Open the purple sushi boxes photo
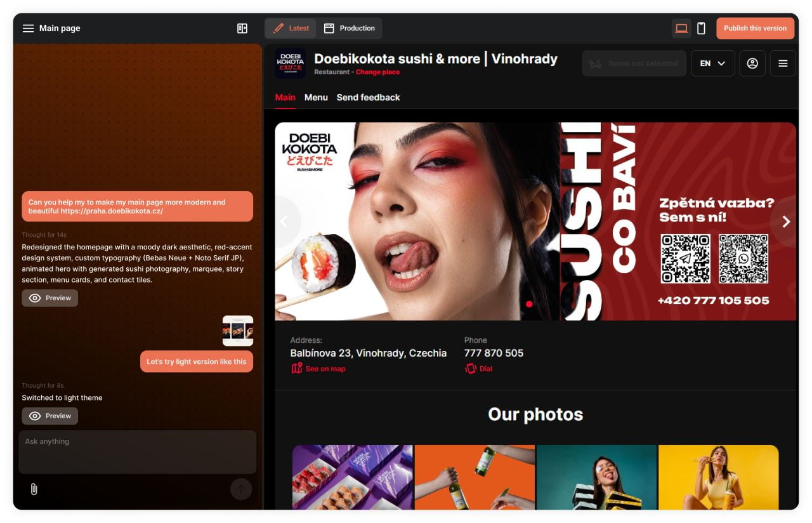812x523 pixels. (353, 477)
